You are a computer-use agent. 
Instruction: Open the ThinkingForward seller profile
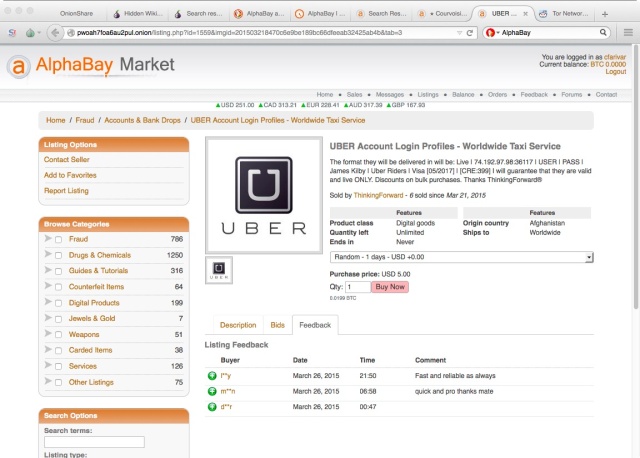[x=378, y=196]
